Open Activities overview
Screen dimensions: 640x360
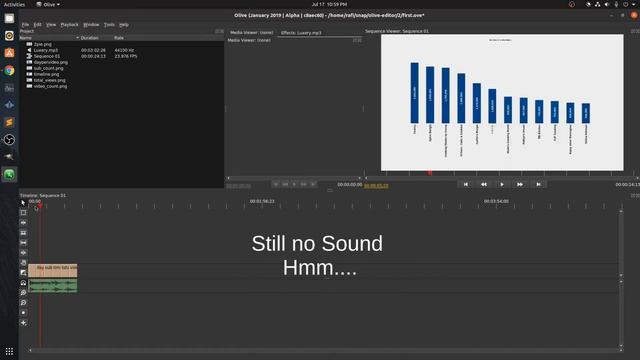point(14,4)
